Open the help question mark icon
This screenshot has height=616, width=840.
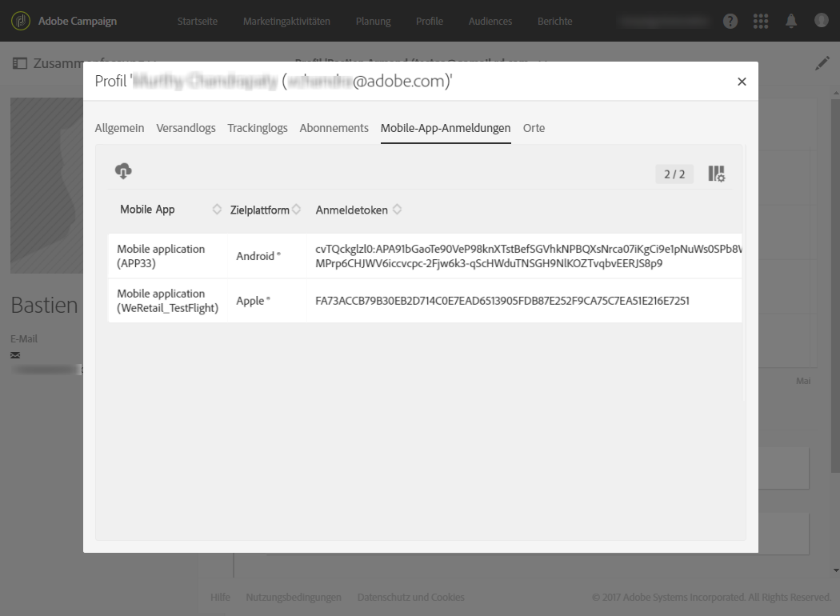tap(730, 21)
